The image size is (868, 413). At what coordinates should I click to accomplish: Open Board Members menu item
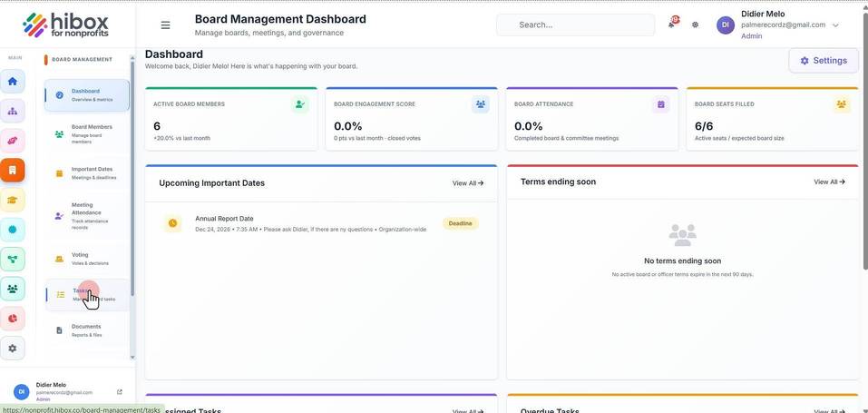pyautogui.click(x=87, y=134)
